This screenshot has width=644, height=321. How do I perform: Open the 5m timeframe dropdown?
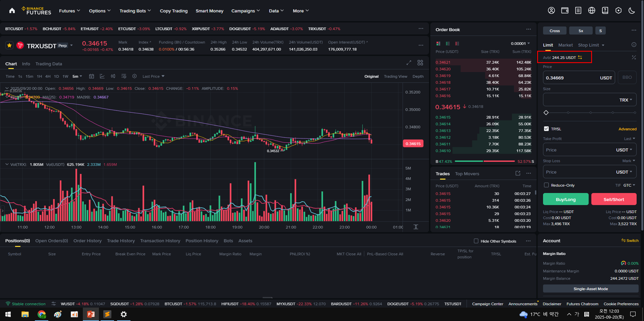coord(77,76)
